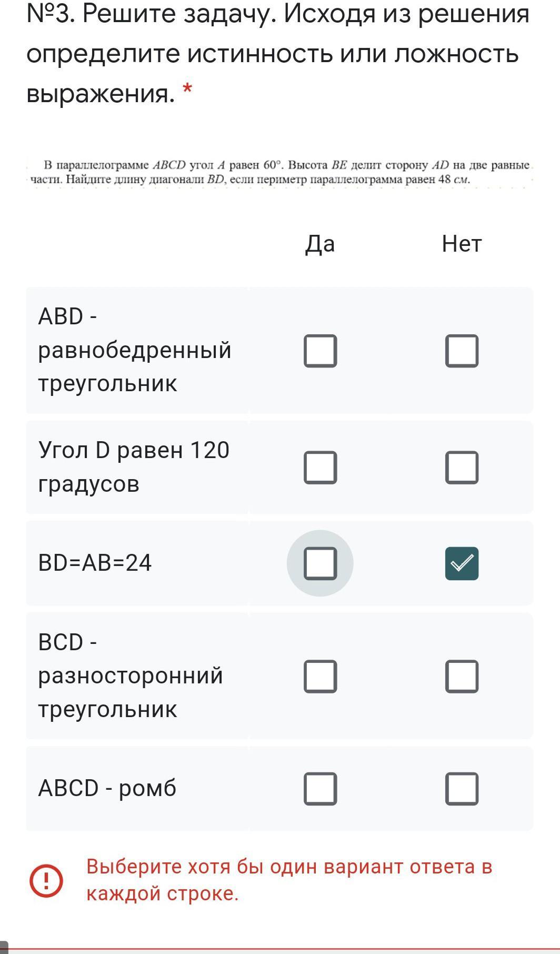Mark "Нет" for Угол D равен 120 градусов
This screenshot has width=560, height=954.
[462, 468]
